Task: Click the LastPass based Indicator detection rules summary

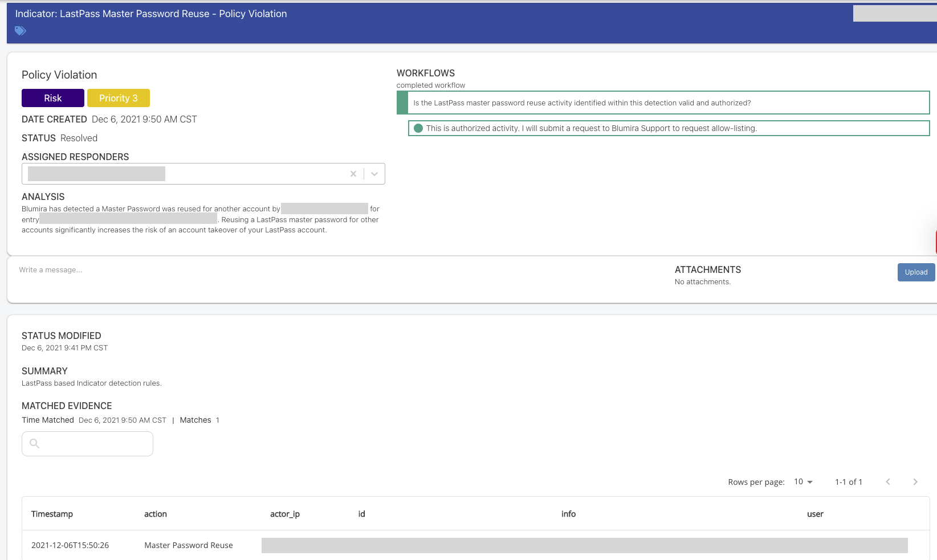Action: pos(92,383)
